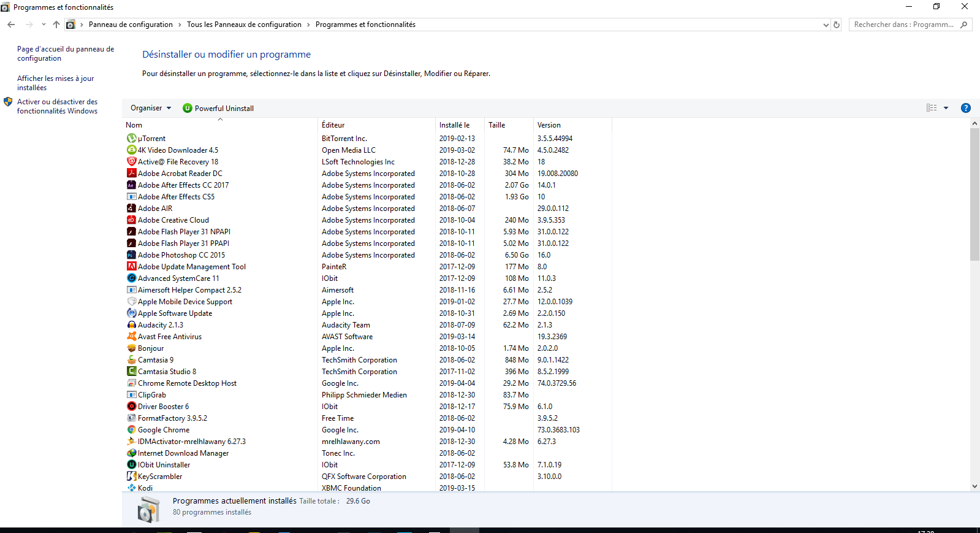Viewport: 980px width, 533px height.
Task: Click Powerful Uninstall toolbar button
Action: click(218, 108)
